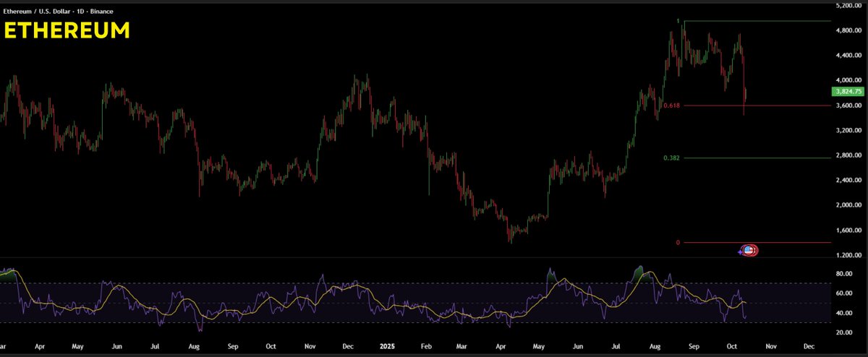Click the 4,000.00 price axis label
The width and height of the screenshot is (868, 357).
(x=848, y=80)
